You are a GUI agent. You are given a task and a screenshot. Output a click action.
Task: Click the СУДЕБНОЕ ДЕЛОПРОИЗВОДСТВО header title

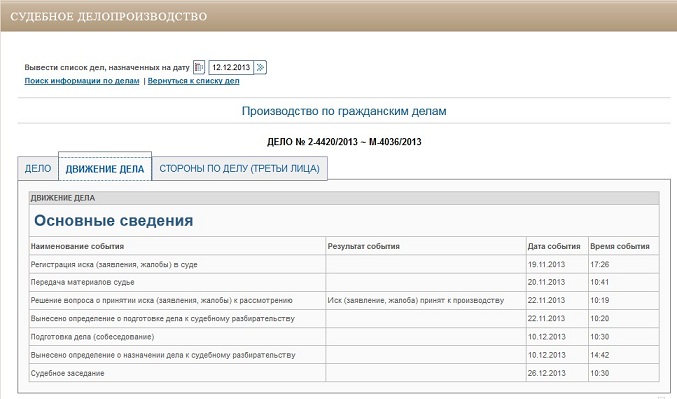[x=108, y=16]
